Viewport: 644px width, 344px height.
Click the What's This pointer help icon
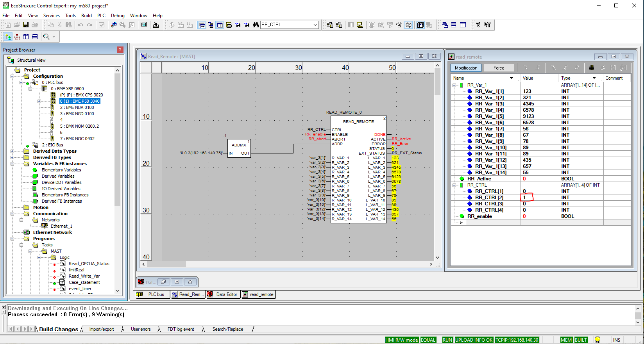pos(487,25)
